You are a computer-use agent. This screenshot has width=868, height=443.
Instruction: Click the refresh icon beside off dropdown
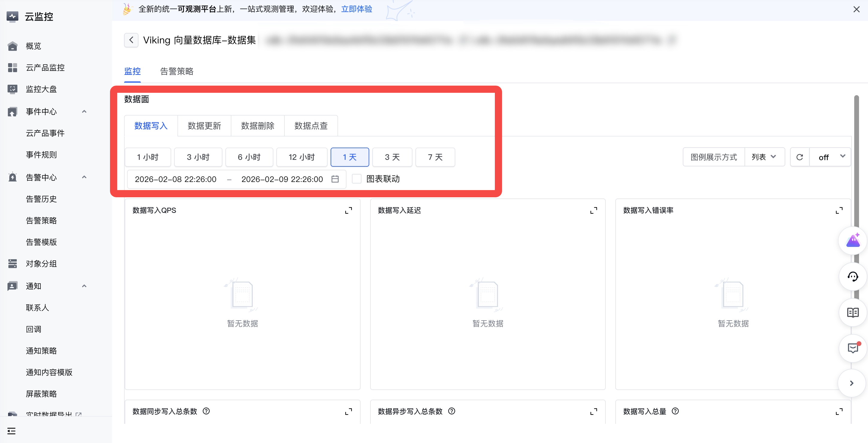click(799, 157)
